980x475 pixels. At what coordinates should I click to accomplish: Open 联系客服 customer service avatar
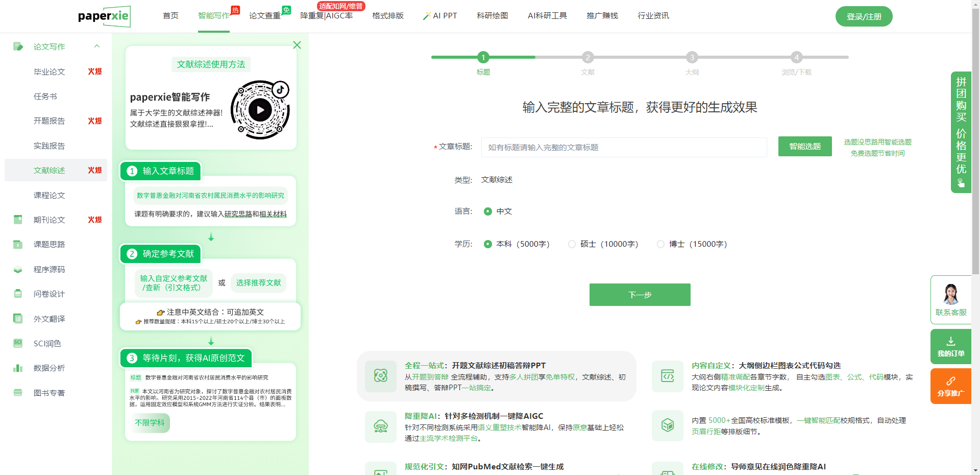(950, 294)
